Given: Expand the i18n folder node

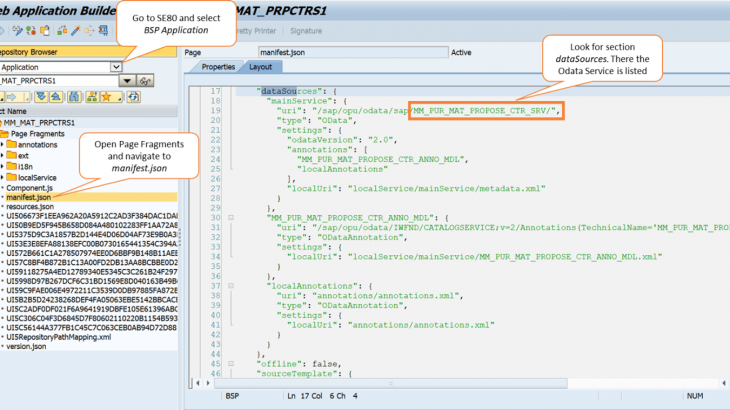Looking at the screenshot, I should 2,167.
